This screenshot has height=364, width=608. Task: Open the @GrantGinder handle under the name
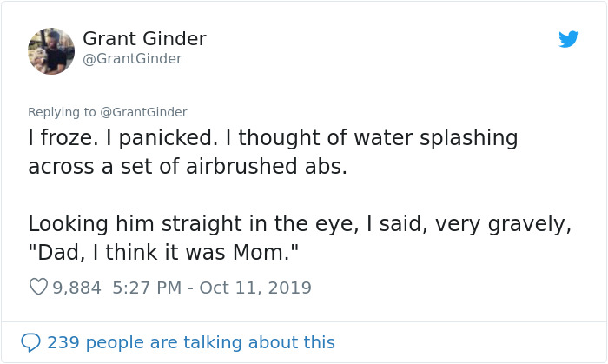click(x=132, y=59)
